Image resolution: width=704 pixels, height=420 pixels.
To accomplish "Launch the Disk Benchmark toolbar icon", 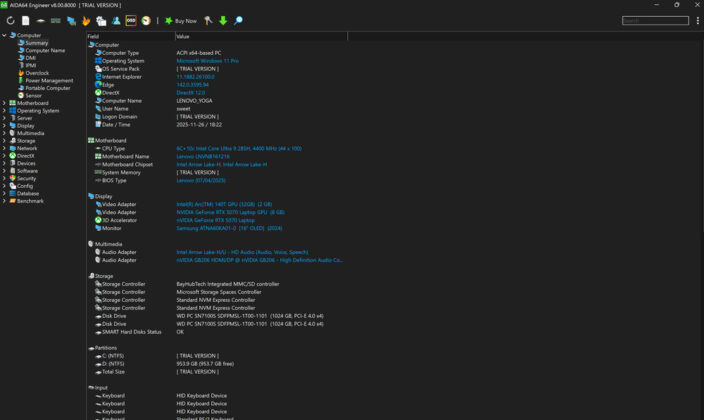I will coord(40,21).
